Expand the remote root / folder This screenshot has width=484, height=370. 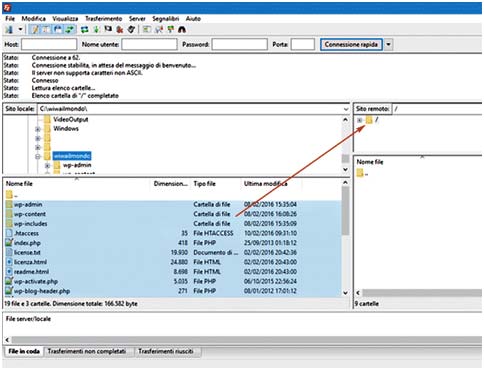359,120
